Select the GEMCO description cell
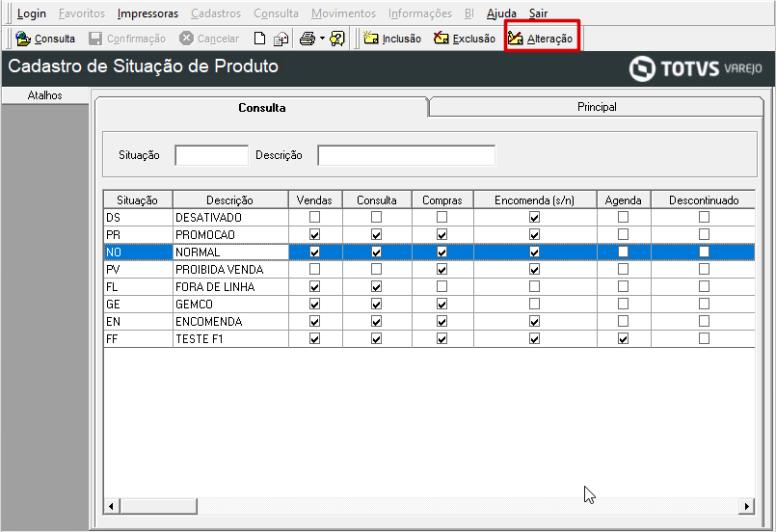The width and height of the screenshot is (776, 532). tap(230, 304)
